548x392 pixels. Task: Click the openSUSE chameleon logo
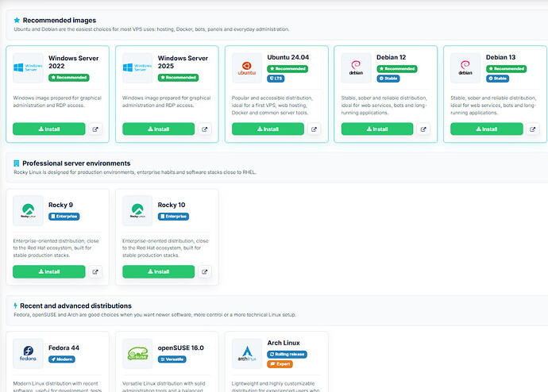pyautogui.click(x=137, y=353)
